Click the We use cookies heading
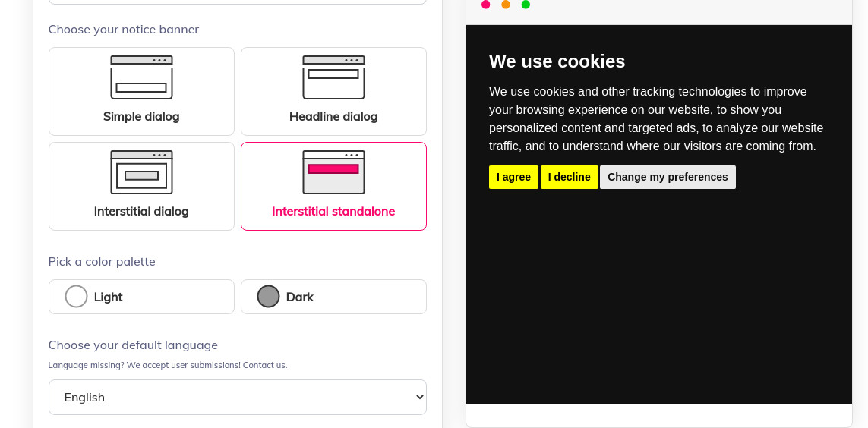This screenshot has width=868, height=428. coord(557,61)
